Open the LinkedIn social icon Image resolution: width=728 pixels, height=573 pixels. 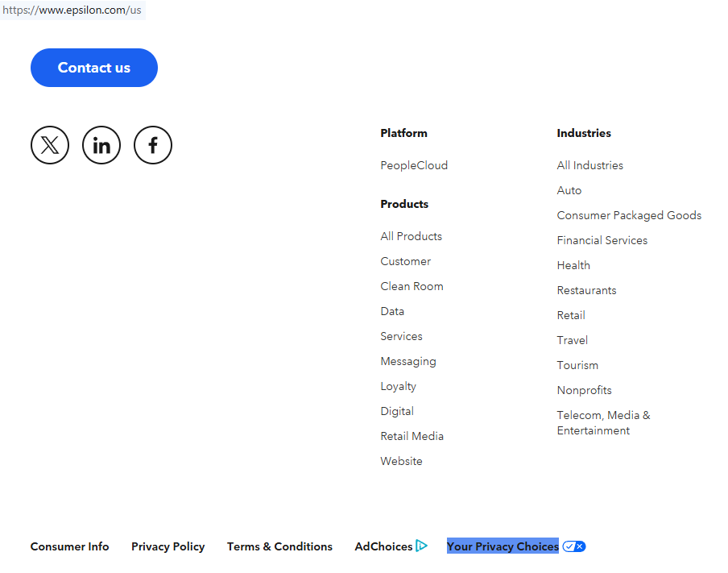[x=101, y=145]
